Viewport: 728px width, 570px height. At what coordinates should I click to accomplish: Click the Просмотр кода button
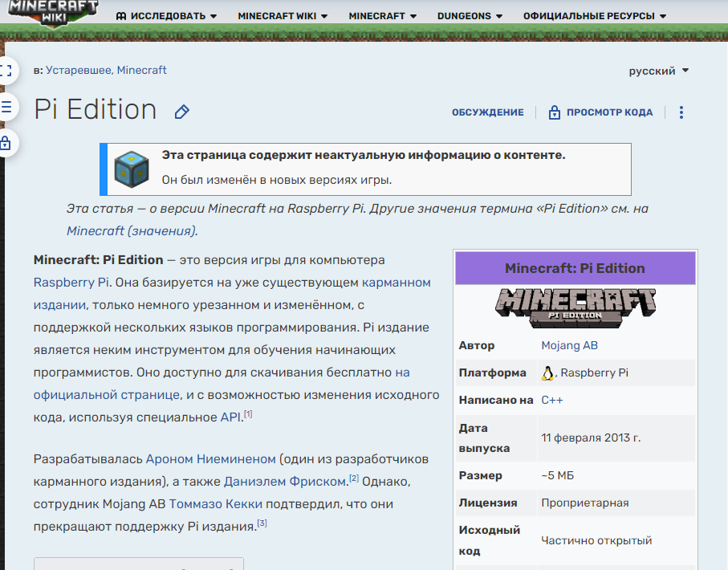[x=601, y=112]
